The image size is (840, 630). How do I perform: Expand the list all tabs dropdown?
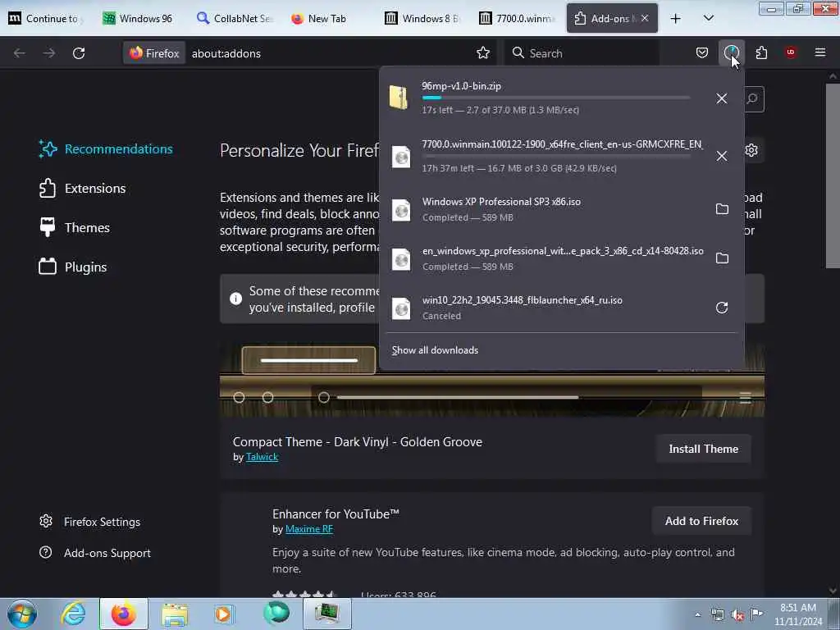[x=708, y=18]
